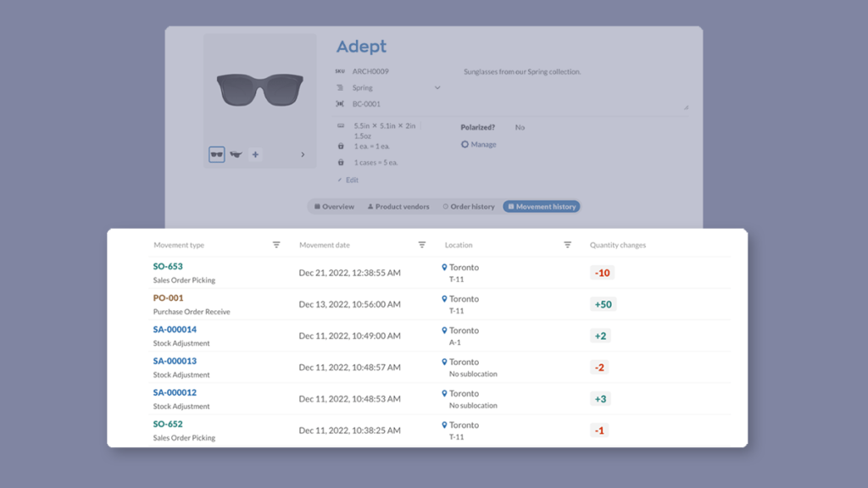Click the lock icon beside 1 cases = 5 ea.
The image size is (868, 488).
pyautogui.click(x=341, y=162)
